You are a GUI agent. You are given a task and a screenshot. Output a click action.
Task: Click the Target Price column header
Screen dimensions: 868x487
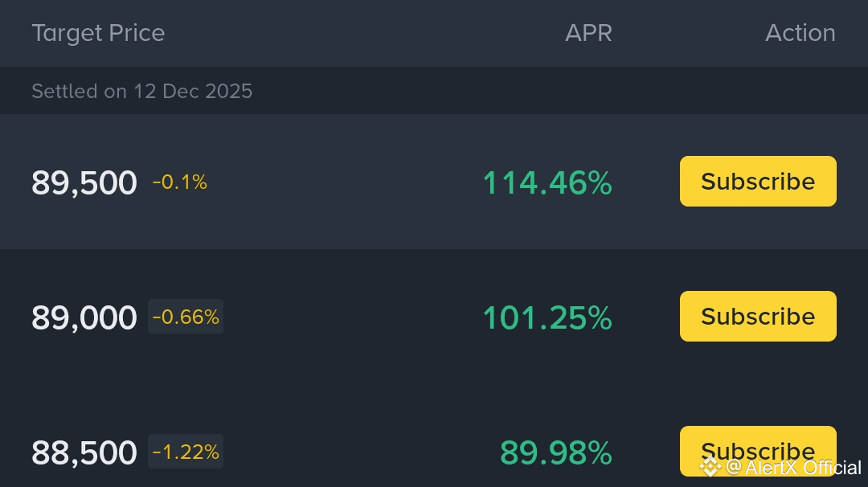[98, 33]
